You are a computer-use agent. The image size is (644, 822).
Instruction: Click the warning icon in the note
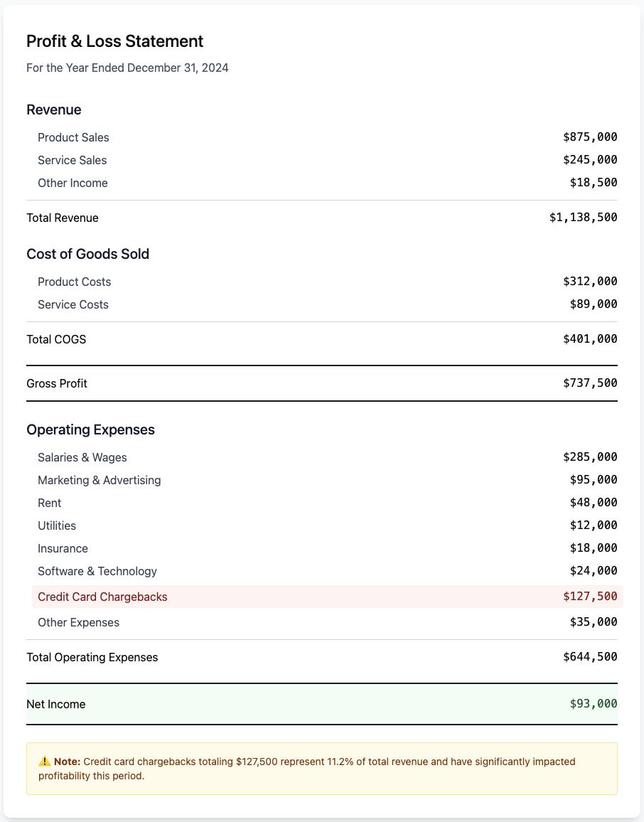click(x=44, y=761)
